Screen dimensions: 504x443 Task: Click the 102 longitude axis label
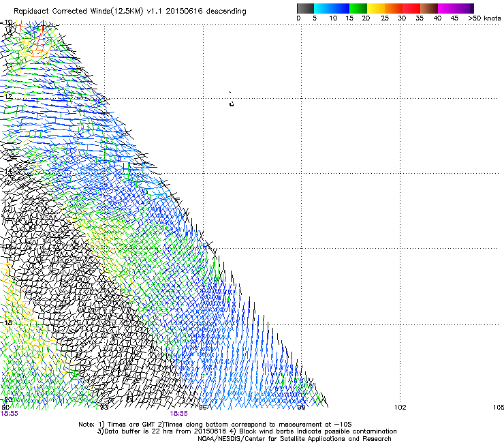click(400, 408)
